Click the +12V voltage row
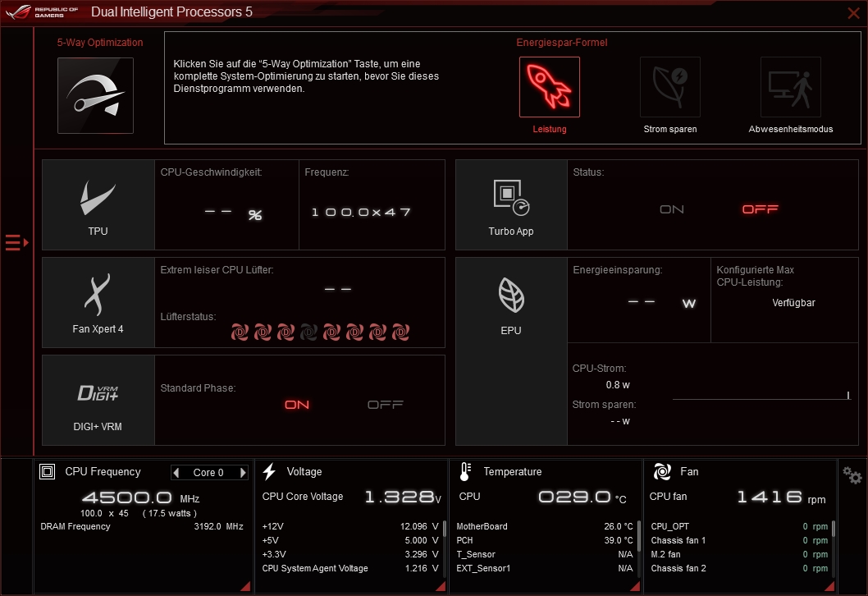 click(x=350, y=526)
